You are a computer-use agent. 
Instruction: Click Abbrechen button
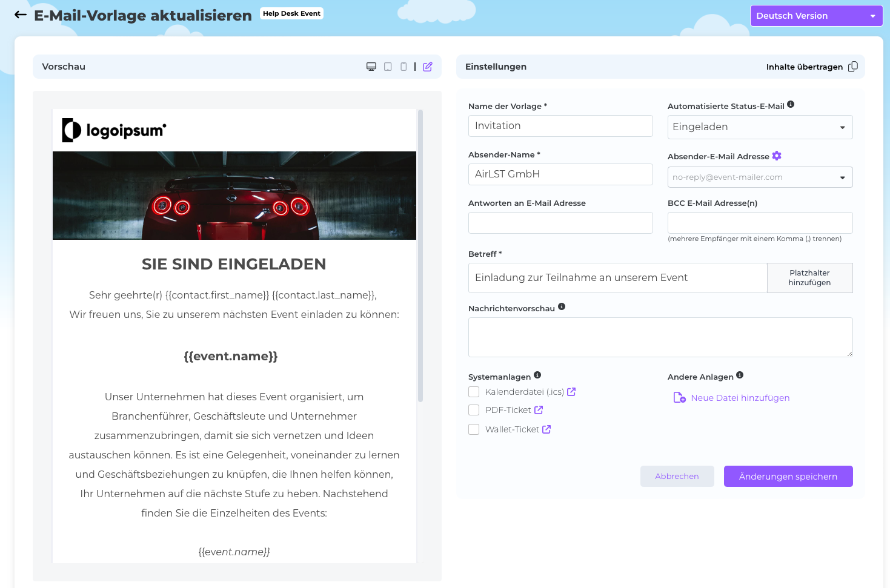pyautogui.click(x=677, y=477)
